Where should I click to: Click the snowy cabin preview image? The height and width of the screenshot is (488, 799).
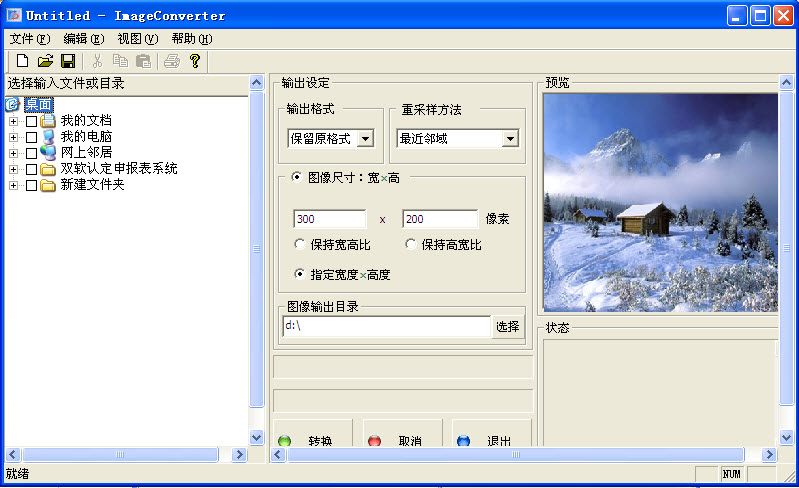pos(660,203)
